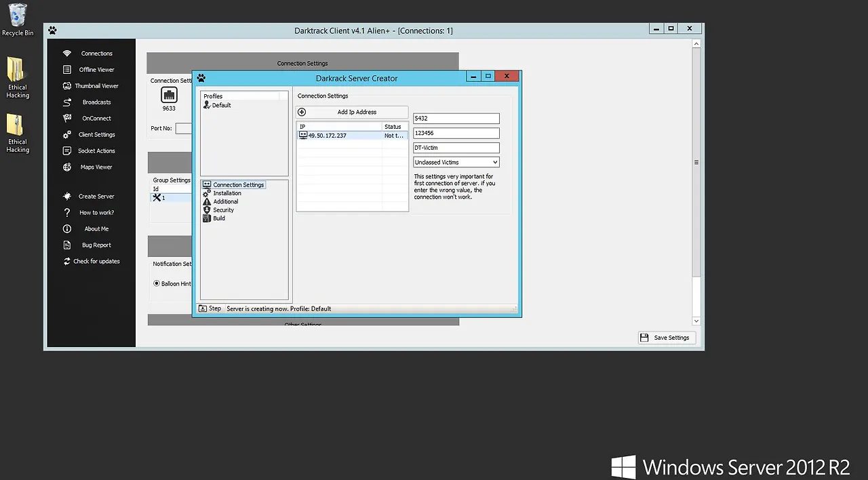Click the main window vertical scrollbar
Screen dimensions: 868x480
(x=696, y=163)
